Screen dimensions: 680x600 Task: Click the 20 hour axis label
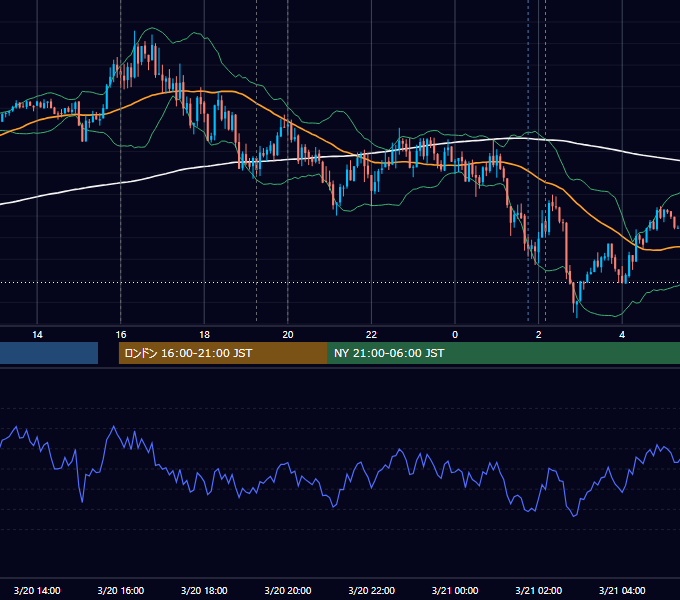pyautogui.click(x=288, y=335)
